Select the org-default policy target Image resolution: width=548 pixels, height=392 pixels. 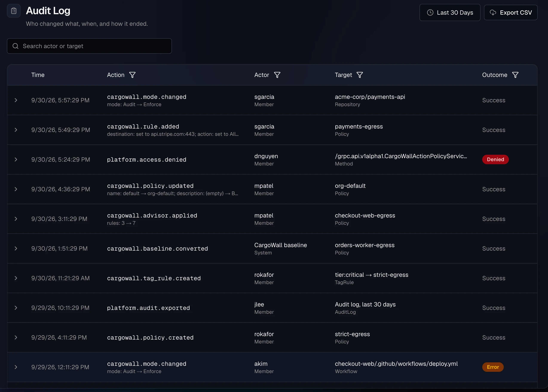point(350,186)
